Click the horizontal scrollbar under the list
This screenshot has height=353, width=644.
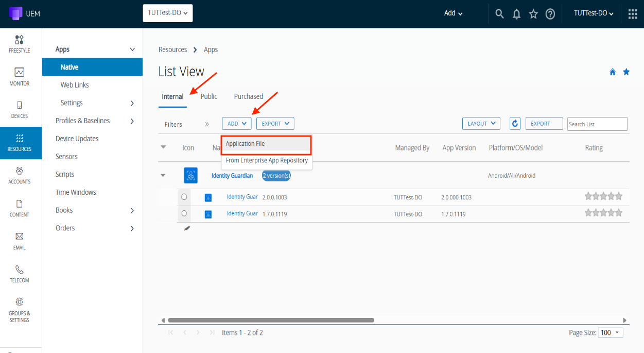(x=271, y=320)
